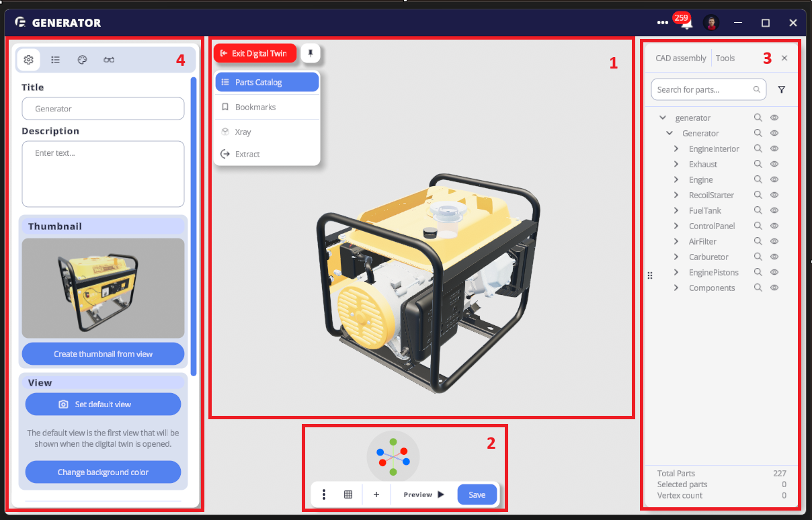Select the glasses preview icon
The height and width of the screenshot is (520, 812).
coord(109,60)
